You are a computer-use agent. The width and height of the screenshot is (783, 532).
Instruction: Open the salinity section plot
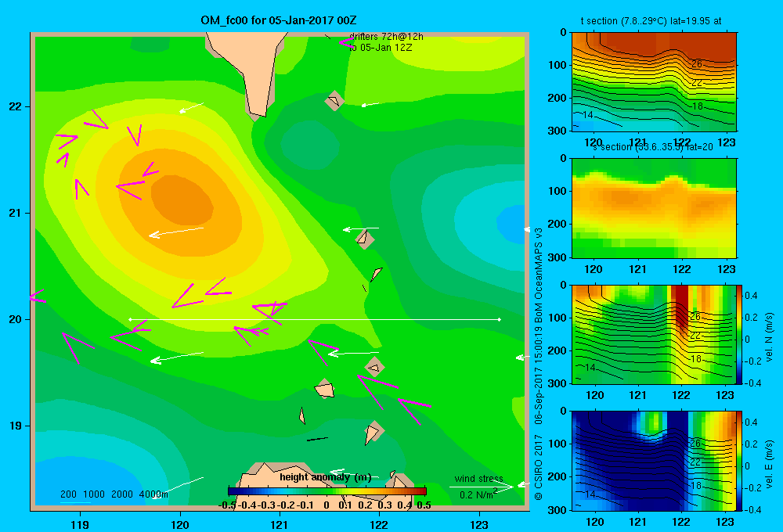(x=654, y=208)
